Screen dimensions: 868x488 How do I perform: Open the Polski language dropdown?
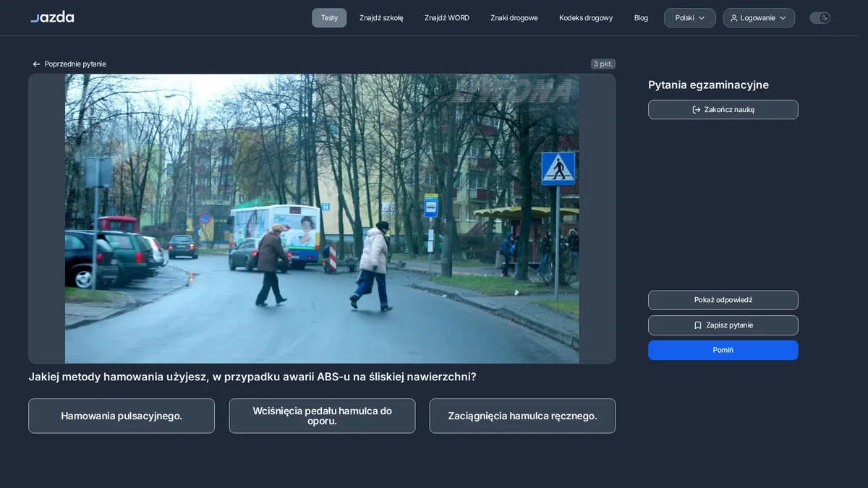(690, 18)
